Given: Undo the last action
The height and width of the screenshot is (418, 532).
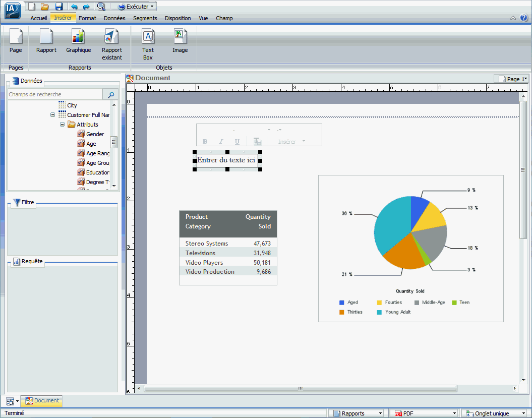Looking at the screenshot, I should (x=74, y=7).
